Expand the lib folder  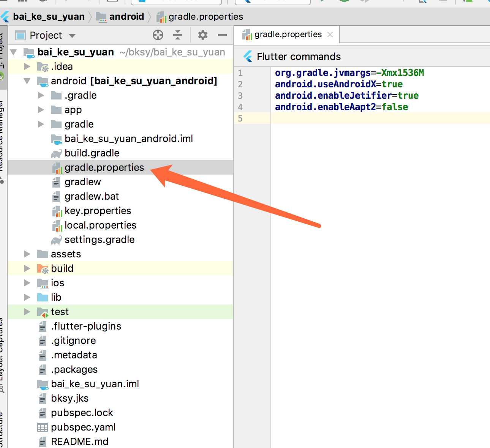coord(27,297)
